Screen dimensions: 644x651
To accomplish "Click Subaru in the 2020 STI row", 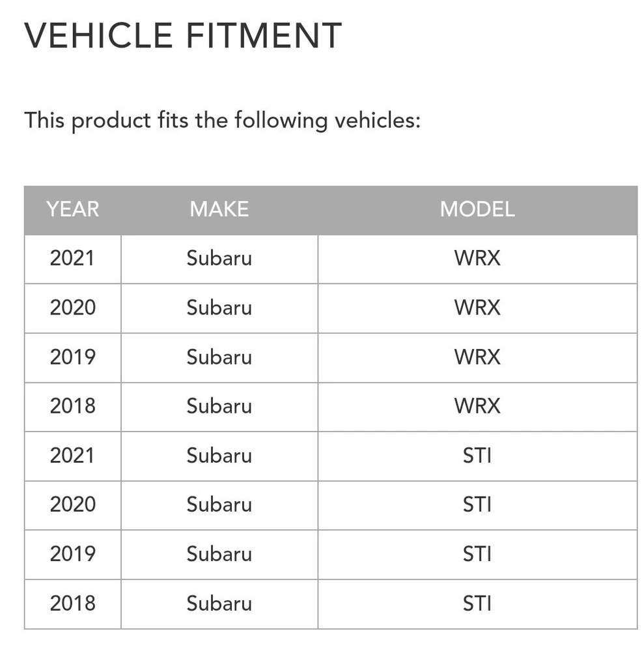I will 219,505.
